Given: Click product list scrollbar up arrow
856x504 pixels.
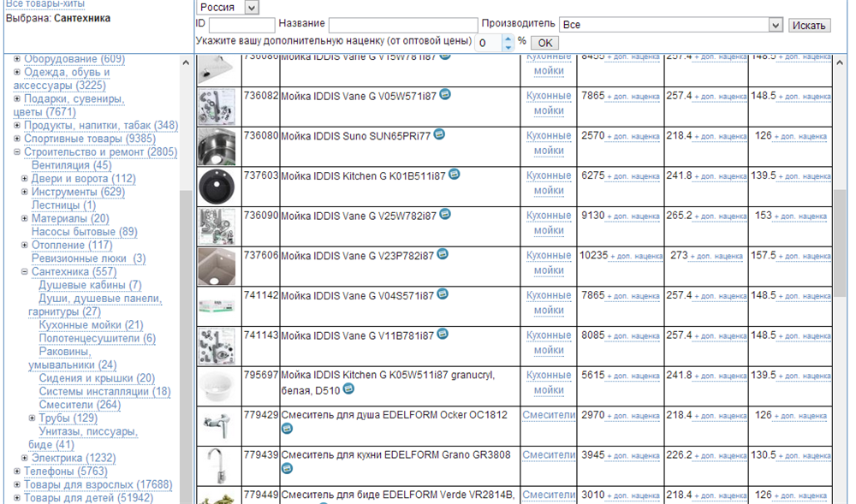Looking at the screenshot, I should coord(840,62).
